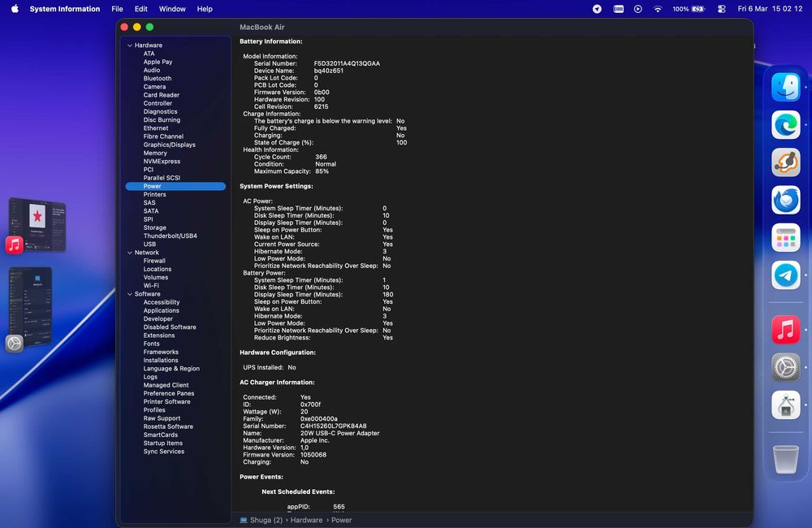The image size is (812, 528).
Task: Click the charger serial C4H15260L7GPK84A8
Action: (333, 426)
